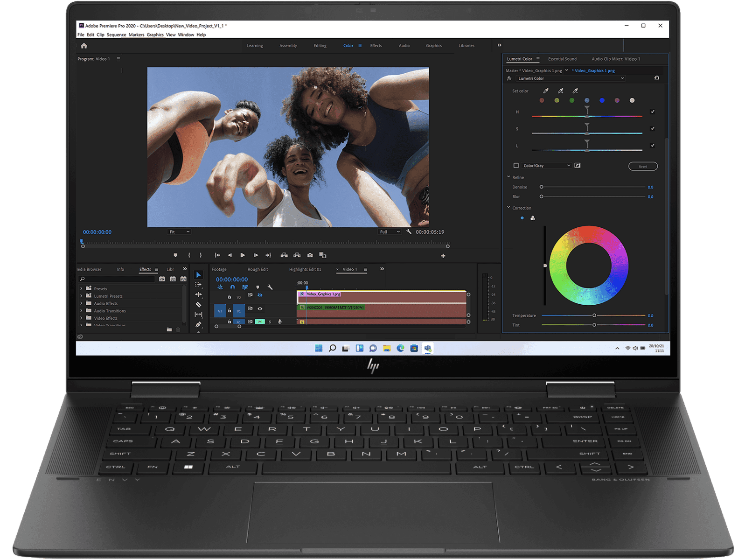This screenshot has width=745, height=560.
Task: Open the Sequence menu
Action: point(116,35)
